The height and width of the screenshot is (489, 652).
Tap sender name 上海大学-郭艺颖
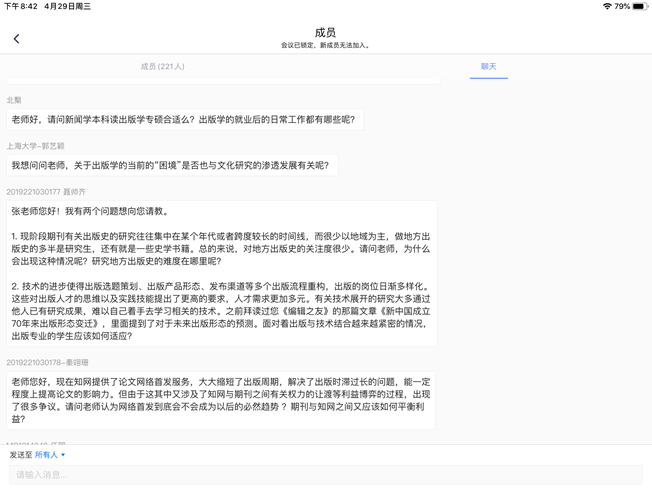(35, 146)
